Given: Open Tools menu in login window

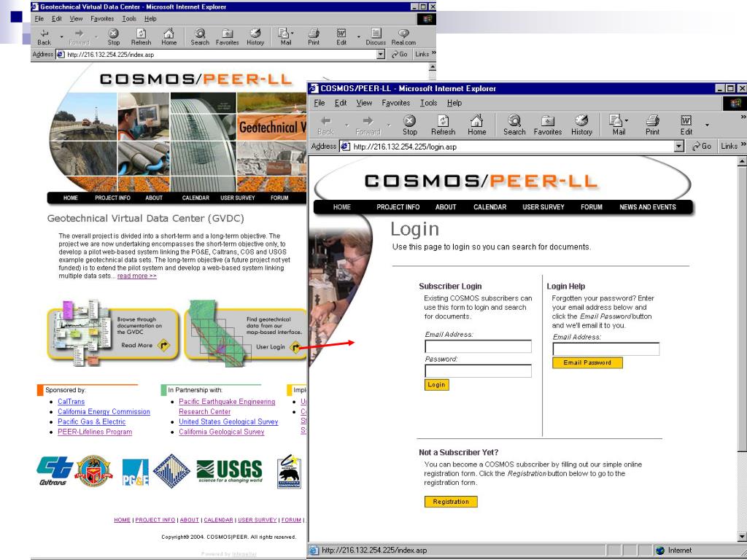Looking at the screenshot, I should pyautogui.click(x=428, y=102).
